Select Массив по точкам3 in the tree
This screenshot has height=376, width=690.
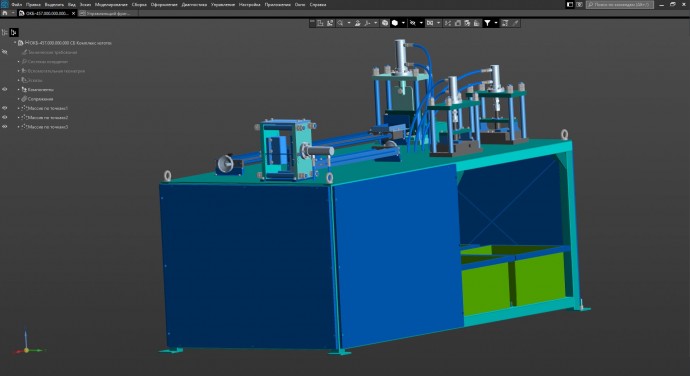[x=48, y=127]
